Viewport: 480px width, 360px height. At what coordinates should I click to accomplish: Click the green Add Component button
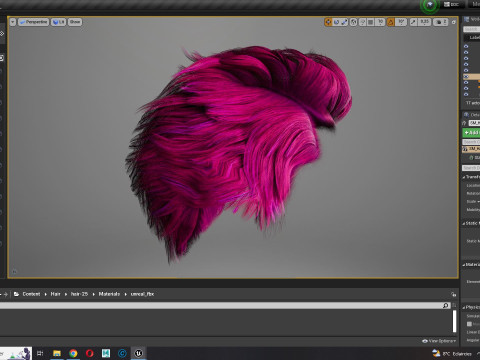tap(471, 133)
